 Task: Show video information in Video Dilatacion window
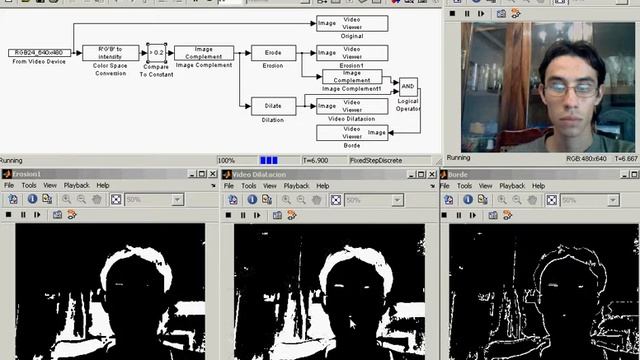pos(252,200)
